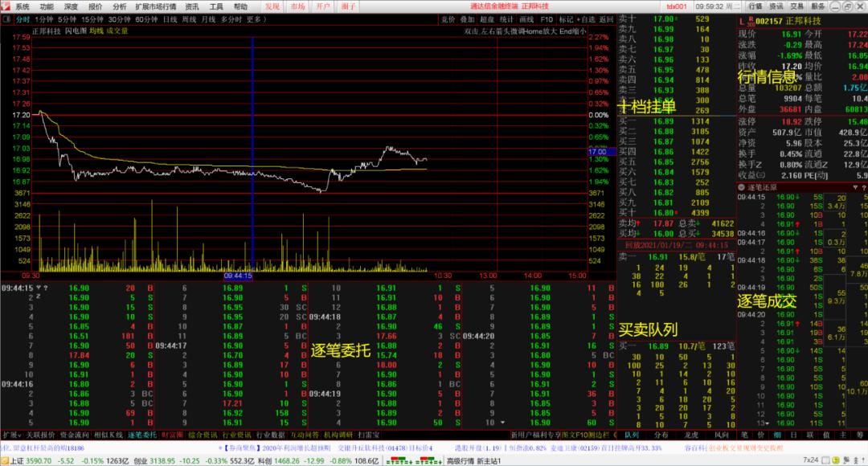868x466 pixels.
Task: Click the 返回 toolbar item
Action: coord(606,19)
